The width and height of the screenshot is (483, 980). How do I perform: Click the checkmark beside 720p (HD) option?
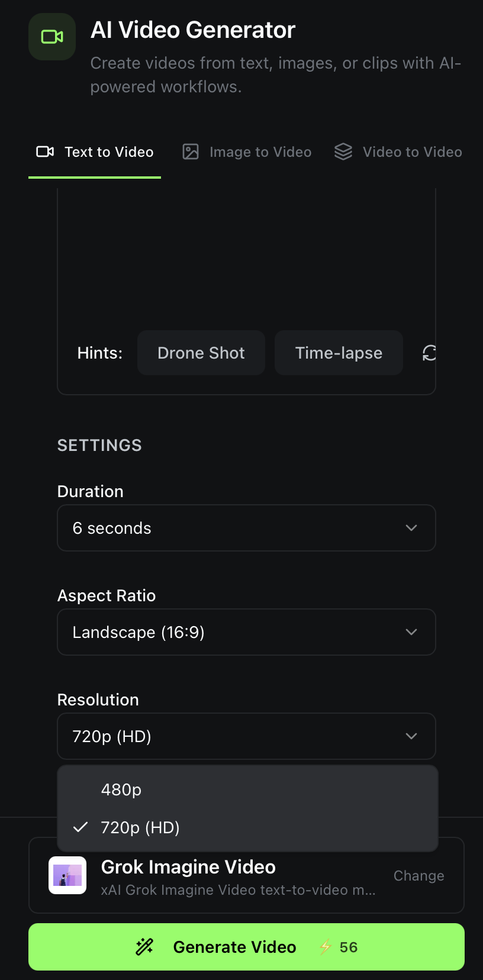click(x=80, y=827)
